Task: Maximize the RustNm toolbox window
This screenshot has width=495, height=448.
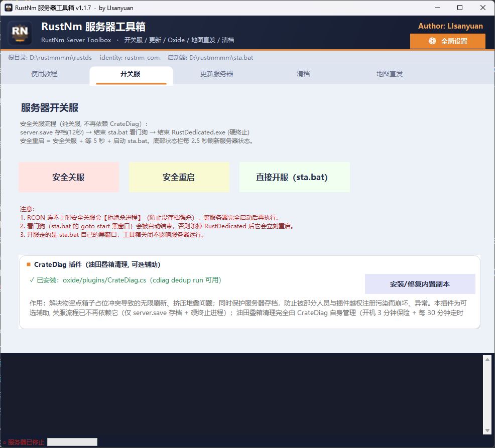Action: click(460, 8)
